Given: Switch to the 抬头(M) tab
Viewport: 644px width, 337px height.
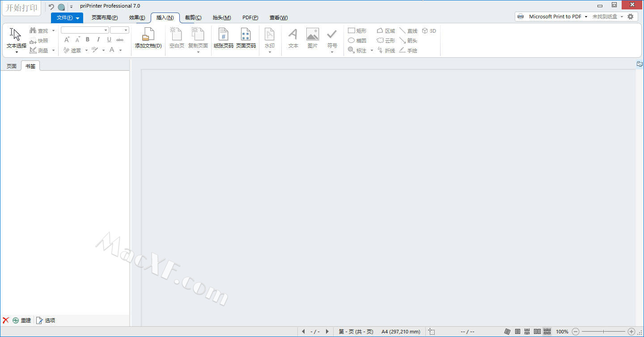Looking at the screenshot, I should pos(222,18).
